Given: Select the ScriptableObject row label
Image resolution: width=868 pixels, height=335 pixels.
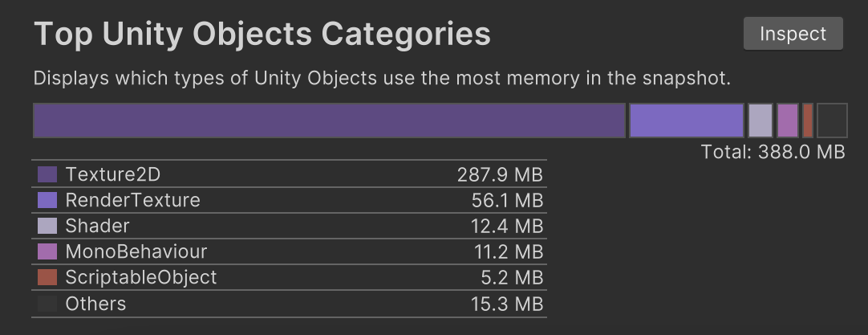Looking at the screenshot, I should coord(141,277).
